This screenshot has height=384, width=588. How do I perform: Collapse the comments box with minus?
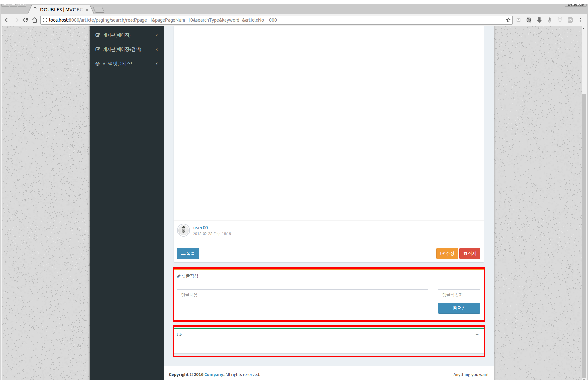(477, 334)
